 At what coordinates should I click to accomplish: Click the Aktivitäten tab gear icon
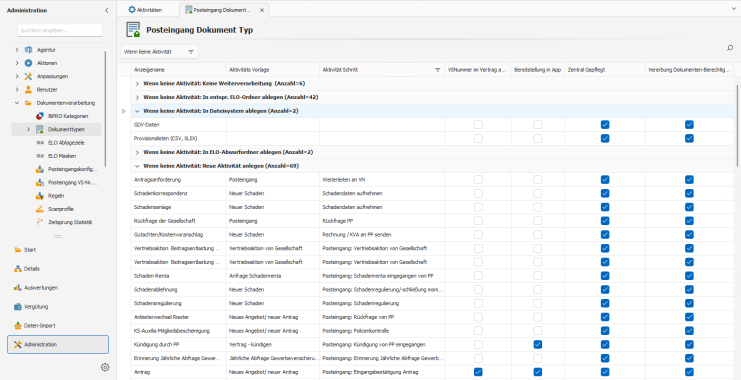132,9
